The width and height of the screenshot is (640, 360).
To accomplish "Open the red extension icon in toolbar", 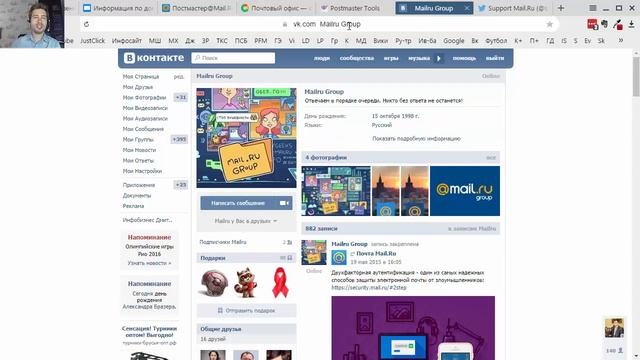I will point(592,24).
